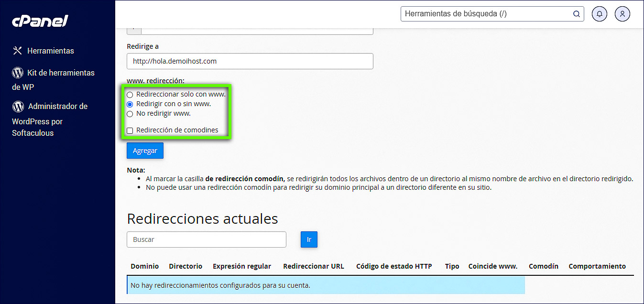Click the cPanel logo
The width and height of the screenshot is (644, 304).
40,20
